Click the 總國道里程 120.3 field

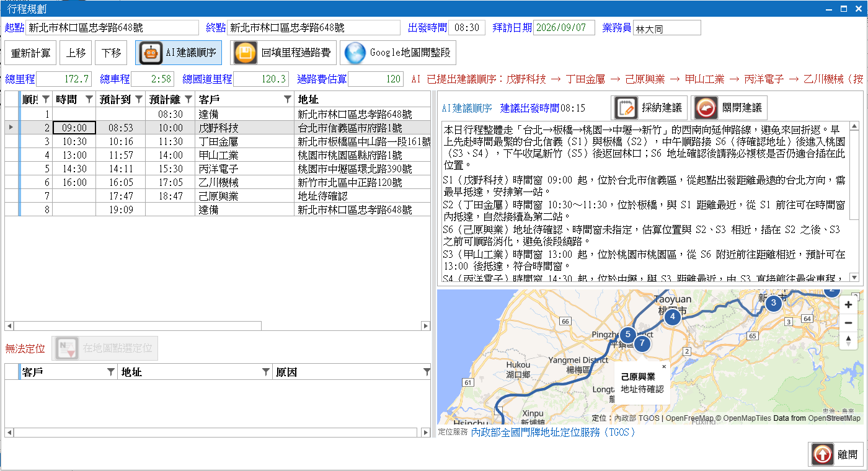[x=261, y=79]
